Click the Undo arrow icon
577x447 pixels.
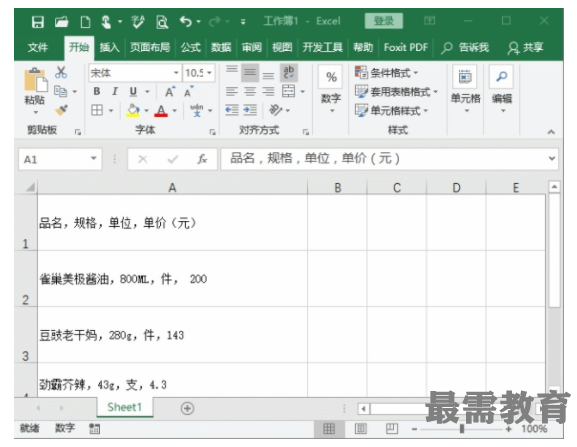186,22
